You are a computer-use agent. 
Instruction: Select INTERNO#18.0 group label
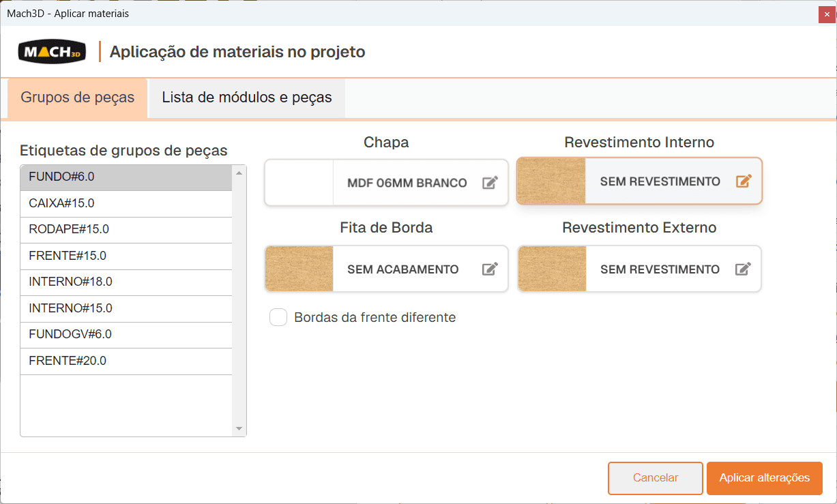(126, 282)
